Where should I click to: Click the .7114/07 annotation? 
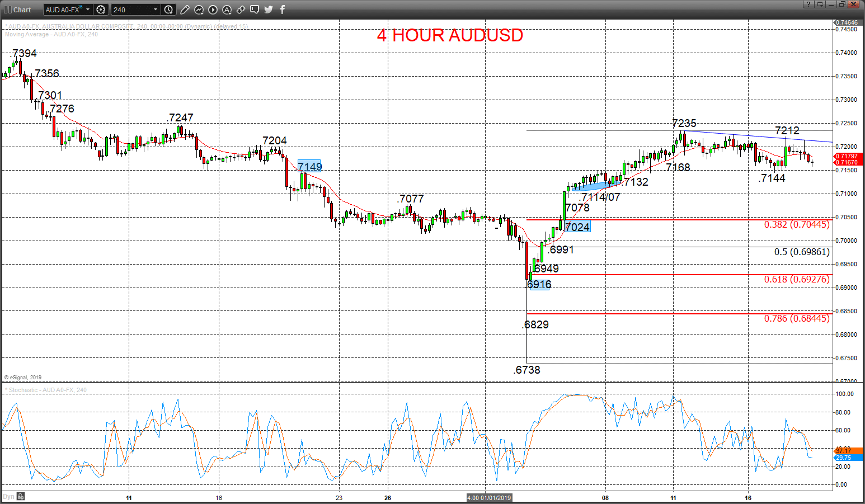click(599, 197)
